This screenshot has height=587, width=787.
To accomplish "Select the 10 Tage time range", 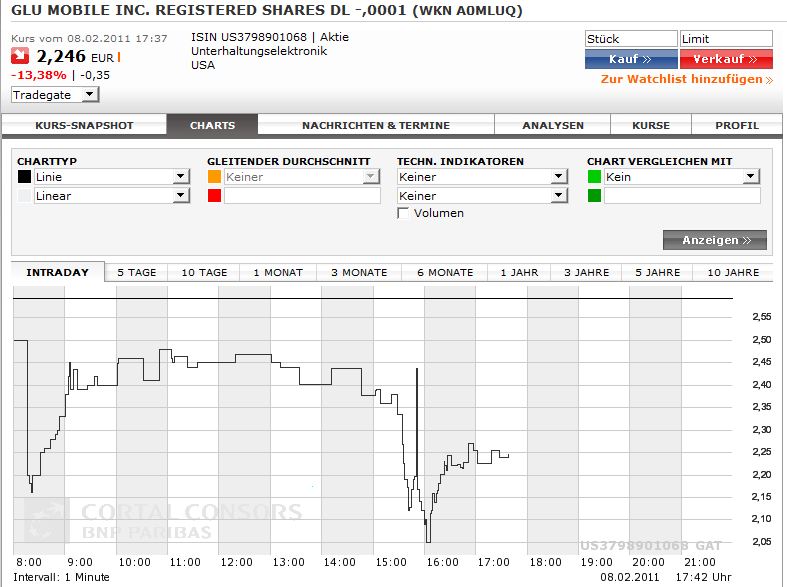I will coord(204,272).
